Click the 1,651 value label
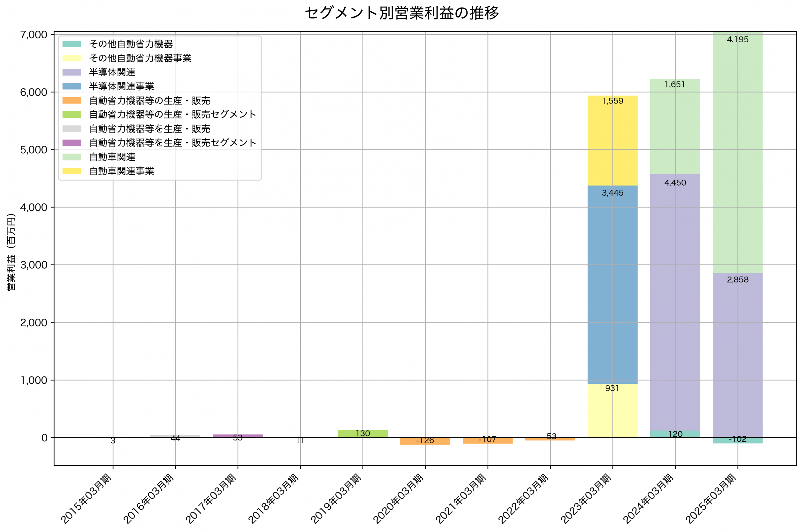Viewport: 803px width, 532px height. click(x=675, y=85)
